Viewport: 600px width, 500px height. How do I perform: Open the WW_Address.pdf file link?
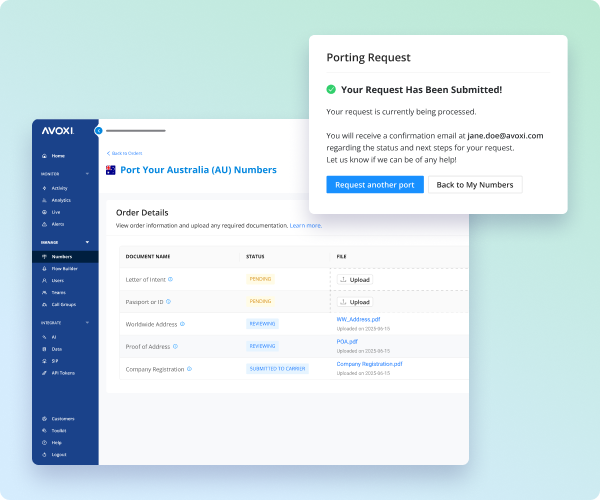(359, 319)
